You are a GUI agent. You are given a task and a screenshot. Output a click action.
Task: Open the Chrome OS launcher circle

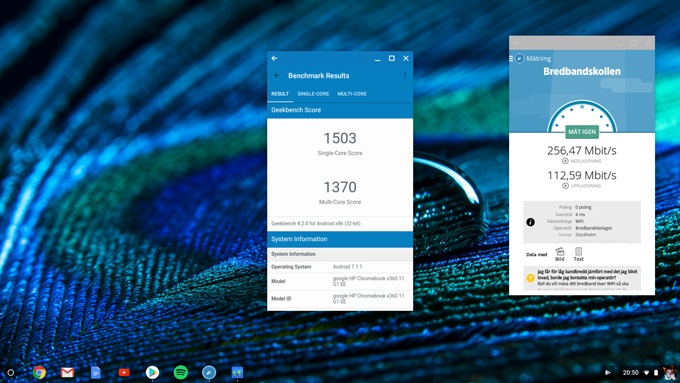coord(11,372)
